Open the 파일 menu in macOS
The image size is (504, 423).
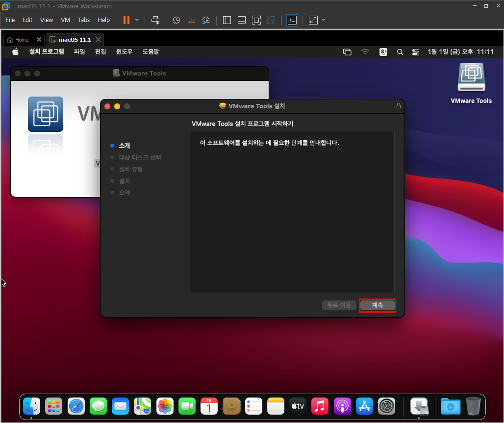[x=79, y=51]
